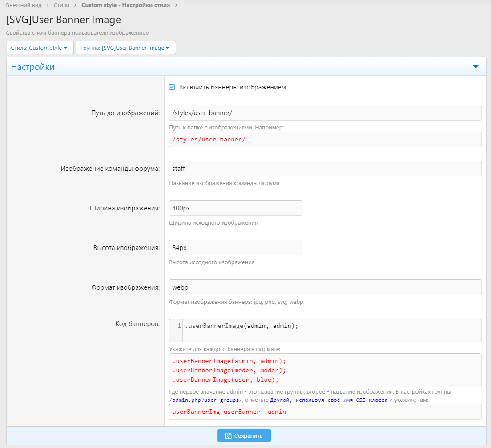This screenshot has width=491, height=448.
Task: Click the 'Сохранить' save button
Action: point(244,436)
